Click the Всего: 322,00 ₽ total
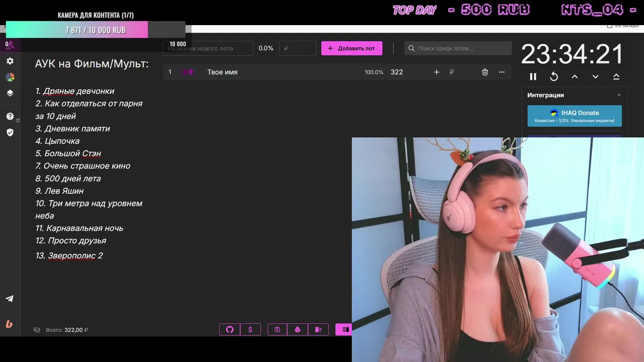 pos(67,330)
